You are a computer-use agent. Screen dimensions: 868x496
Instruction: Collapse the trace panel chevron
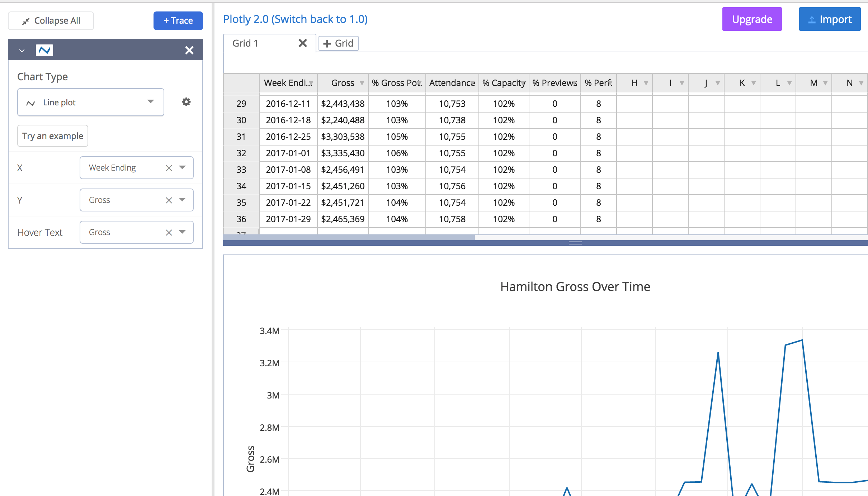[22, 50]
